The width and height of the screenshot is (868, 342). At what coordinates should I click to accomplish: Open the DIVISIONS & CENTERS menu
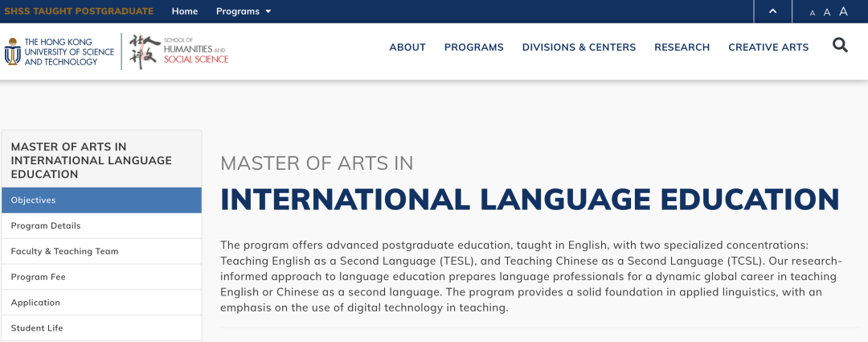coord(579,47)
